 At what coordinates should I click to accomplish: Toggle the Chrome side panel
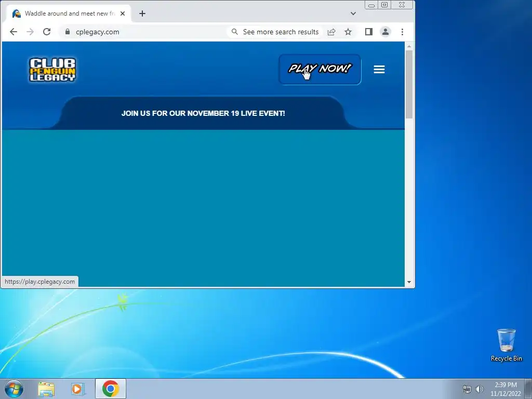(369, 32)
